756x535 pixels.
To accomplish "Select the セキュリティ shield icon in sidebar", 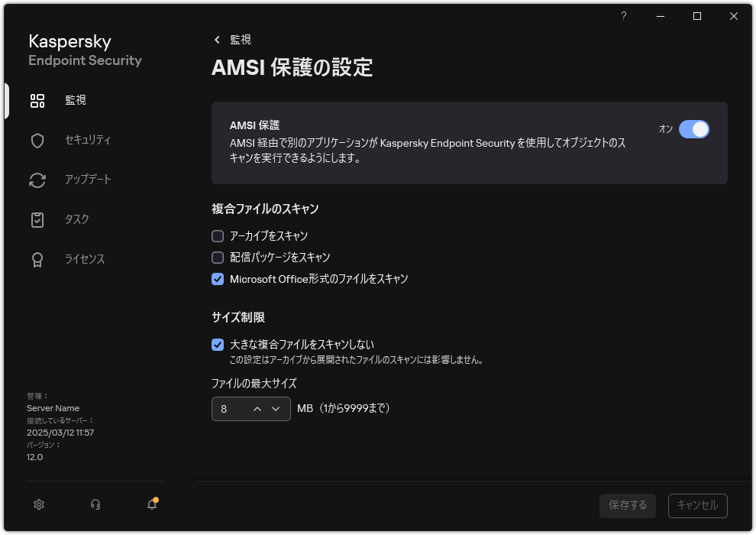I will coord(37,140).
